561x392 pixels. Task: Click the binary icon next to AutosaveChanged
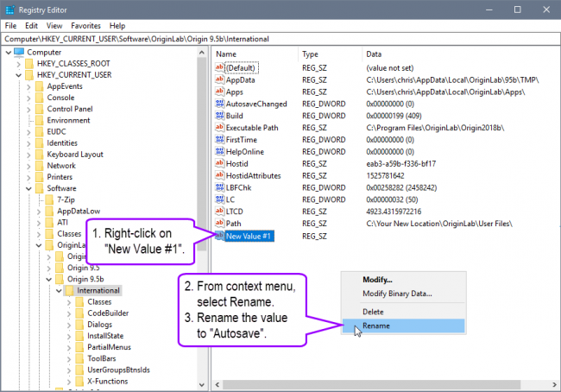coord(219,104)
